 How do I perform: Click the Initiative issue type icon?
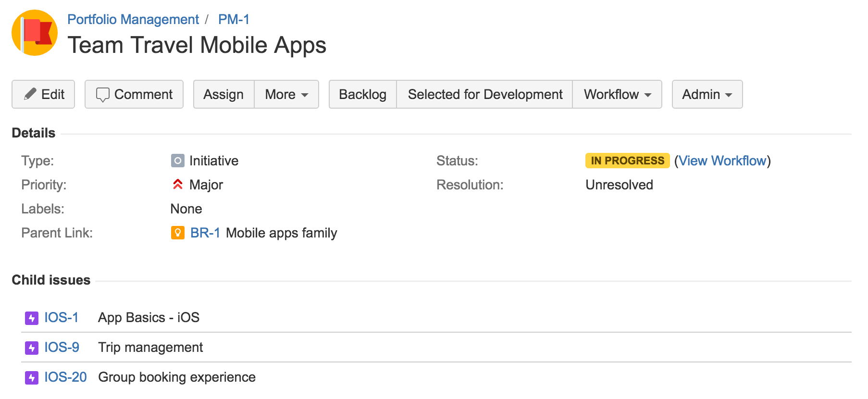coord(177,161)
